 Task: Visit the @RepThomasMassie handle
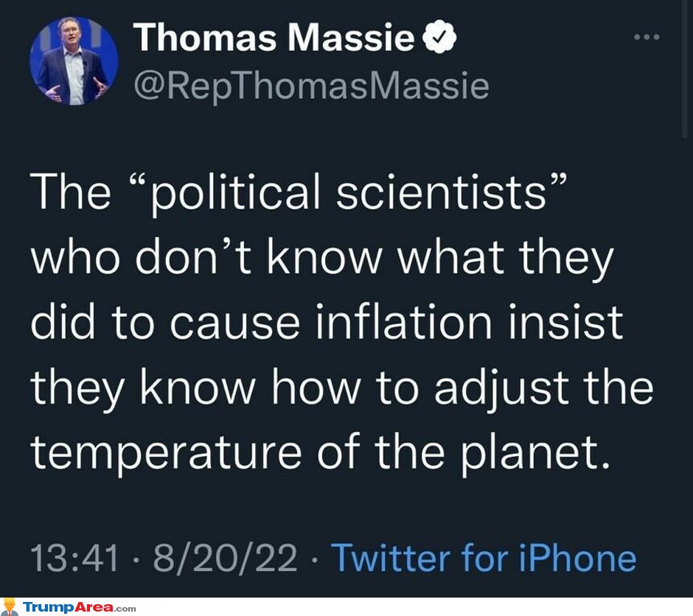point(311,86)
